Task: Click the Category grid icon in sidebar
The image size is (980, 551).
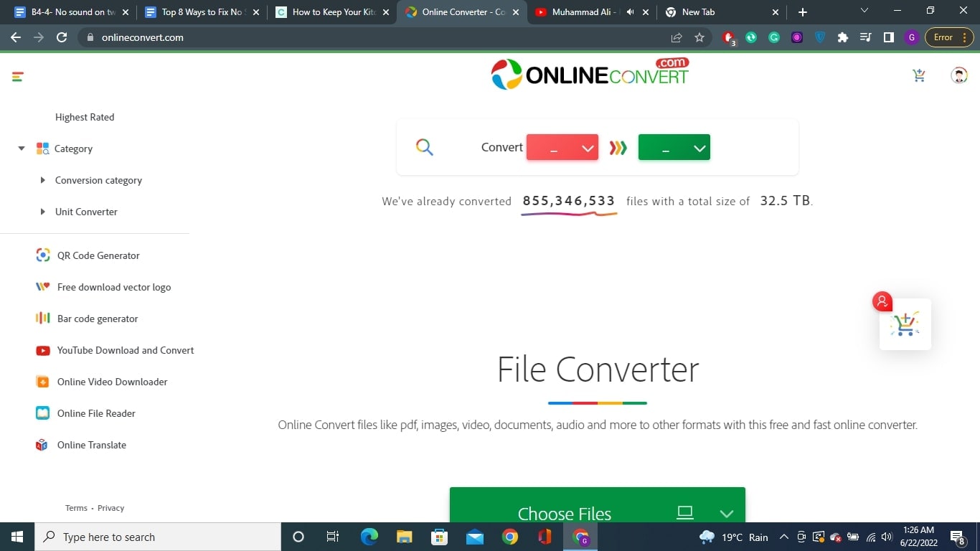Action: click(x=42, y=149)
